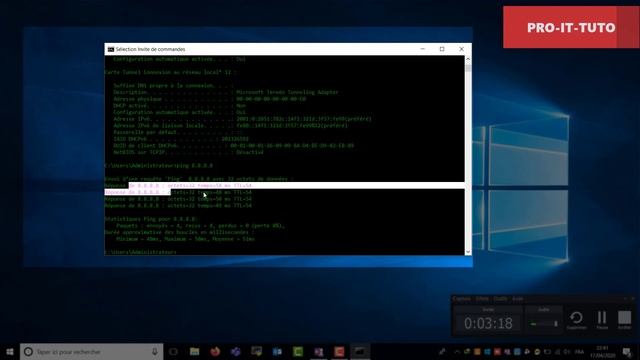
Task: Open the Windows Start menu
Action: point(9,351)
